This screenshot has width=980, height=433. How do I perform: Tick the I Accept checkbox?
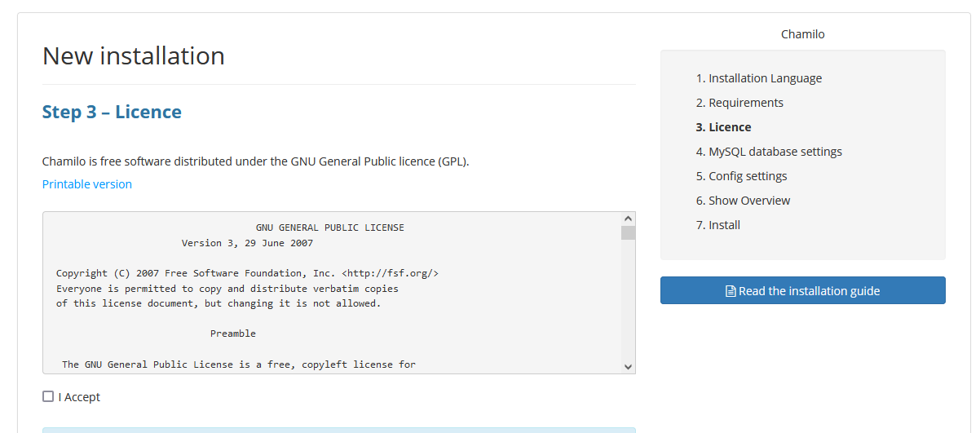(x=48, y=397)
